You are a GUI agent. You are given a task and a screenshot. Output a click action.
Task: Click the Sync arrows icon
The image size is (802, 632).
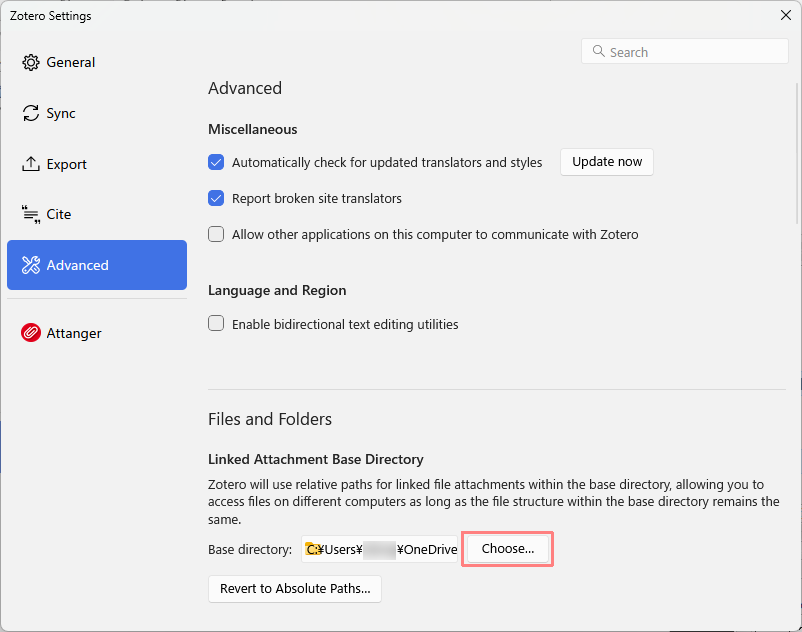30,113
